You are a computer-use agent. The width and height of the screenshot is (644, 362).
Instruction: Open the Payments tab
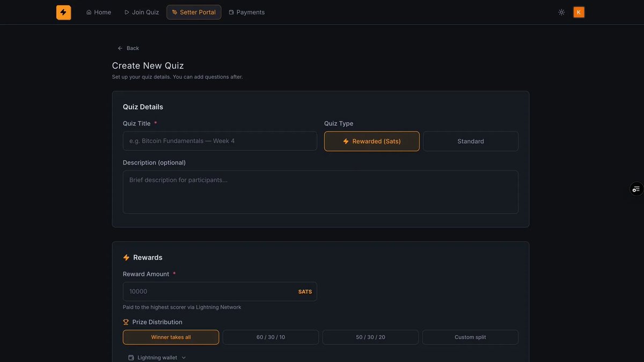(247, 12)
